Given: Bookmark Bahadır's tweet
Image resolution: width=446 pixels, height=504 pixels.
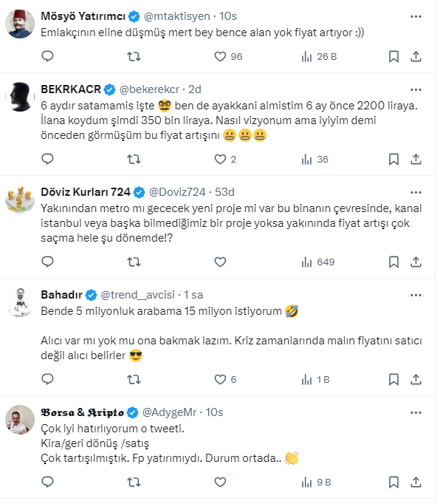Looking at the screenshot, I should pyautogui.click(x=394, y=379).
